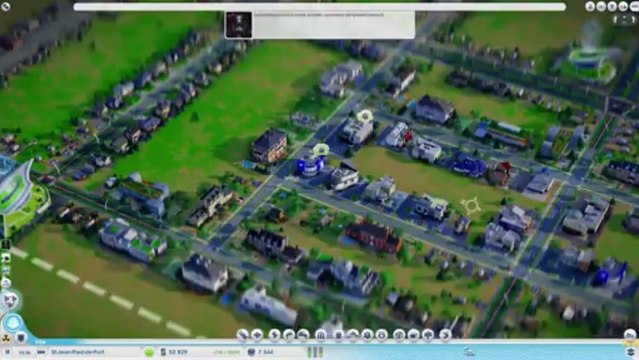Screen dimensions: 639x360
Task: Click the upgrade bubble over the white building
Action: [x=365, y=116]
